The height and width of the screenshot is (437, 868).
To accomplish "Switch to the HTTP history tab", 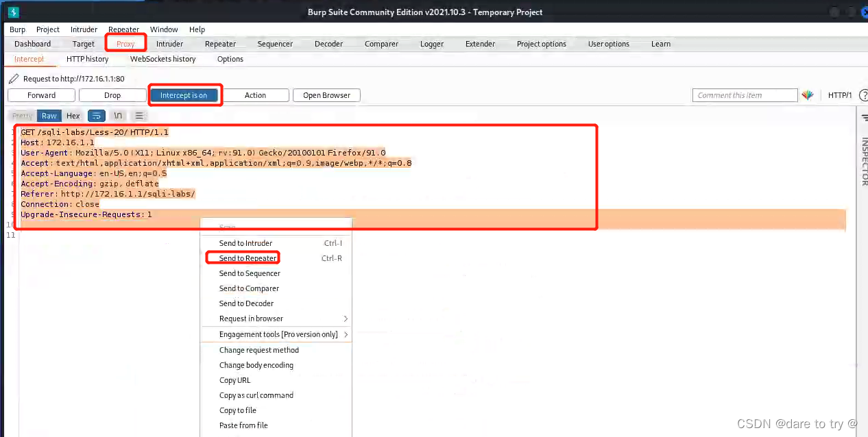I will click(87, 59).
